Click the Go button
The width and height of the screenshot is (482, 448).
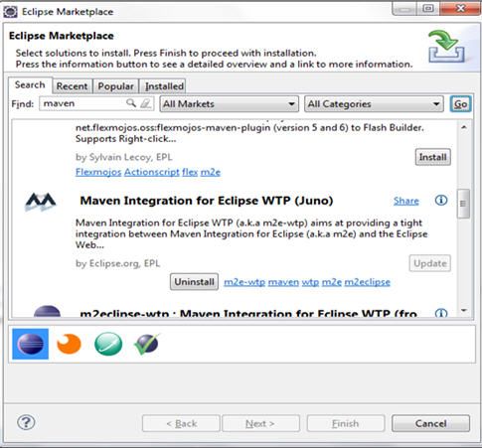pyautogui.click(x=460, y=104)
